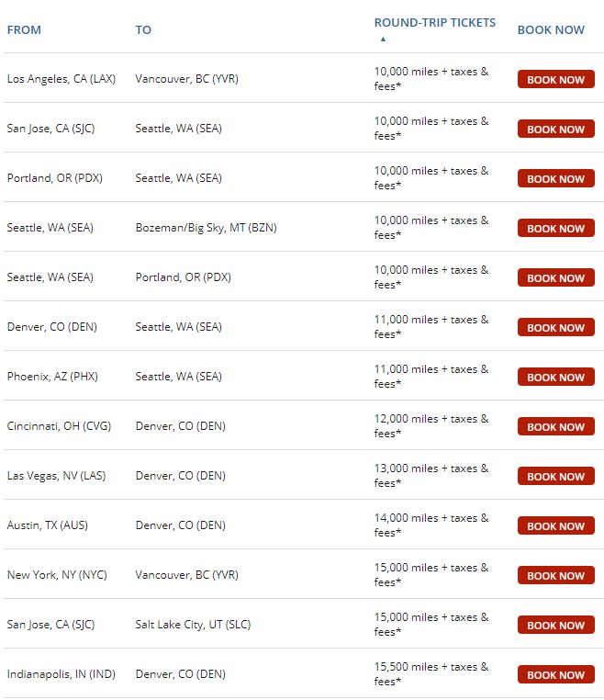Screen dimensions: 604x700
Task: Book Austin to Denver flight
Action: click(555, 526)
